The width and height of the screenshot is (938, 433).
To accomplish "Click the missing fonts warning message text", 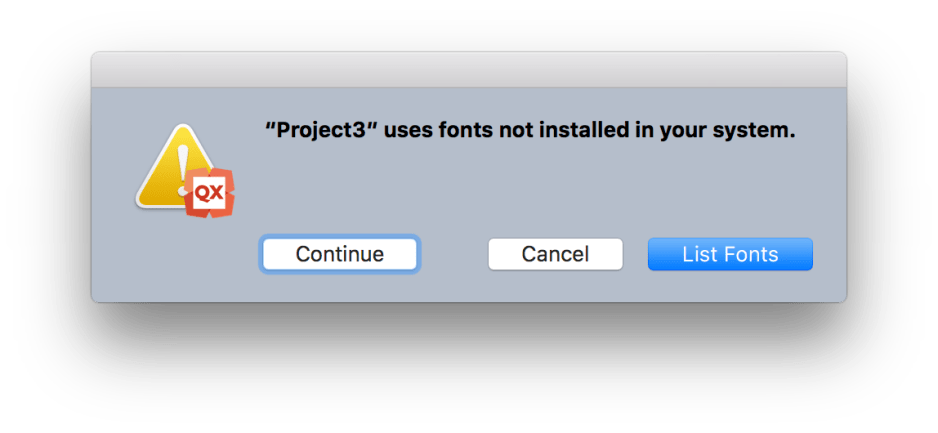I will point(529,131).
